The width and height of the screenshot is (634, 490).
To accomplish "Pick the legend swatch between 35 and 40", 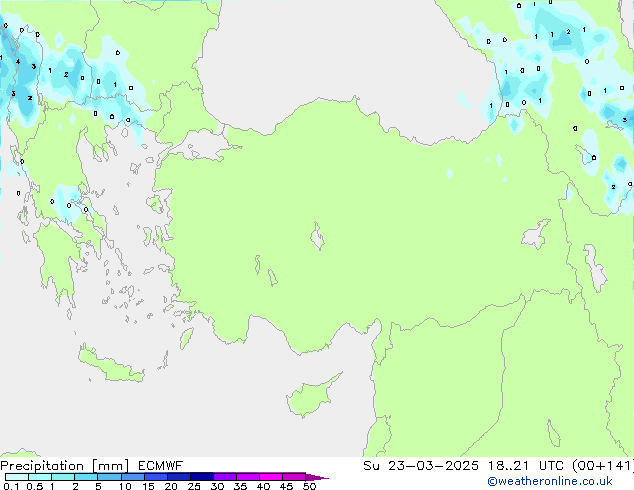I will 248,477.
